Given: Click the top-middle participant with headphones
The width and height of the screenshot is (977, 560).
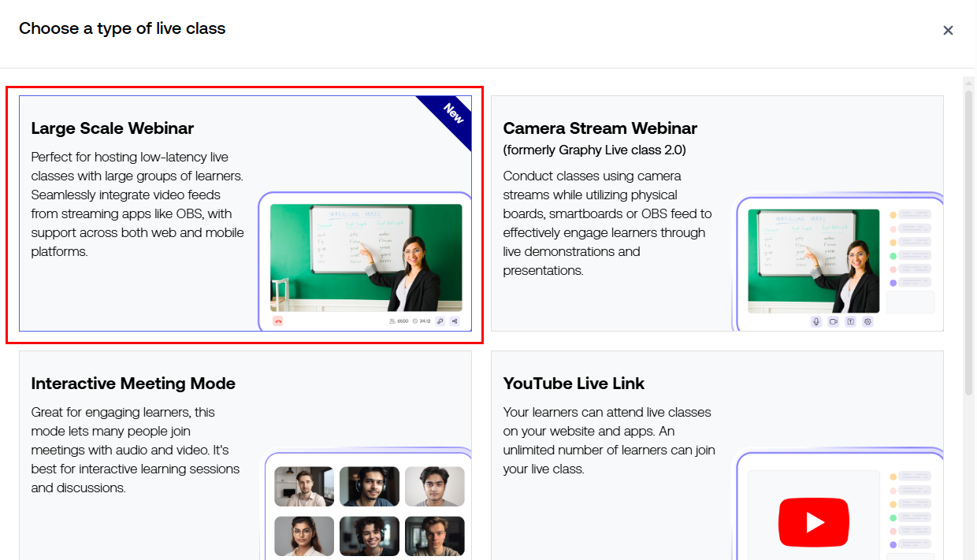Looking at the screenshot, I should (370, 487).
